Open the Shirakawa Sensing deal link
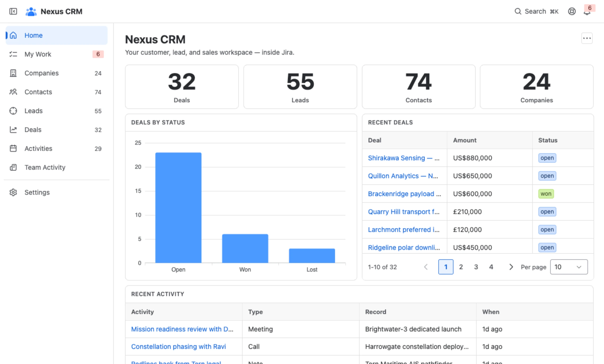The image size is (604, 364). 403,158
